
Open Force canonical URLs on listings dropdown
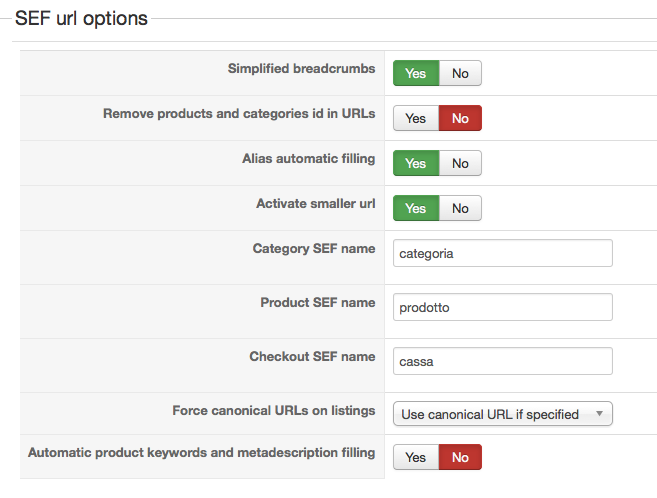pyautogui.click(x=502, y=413)
